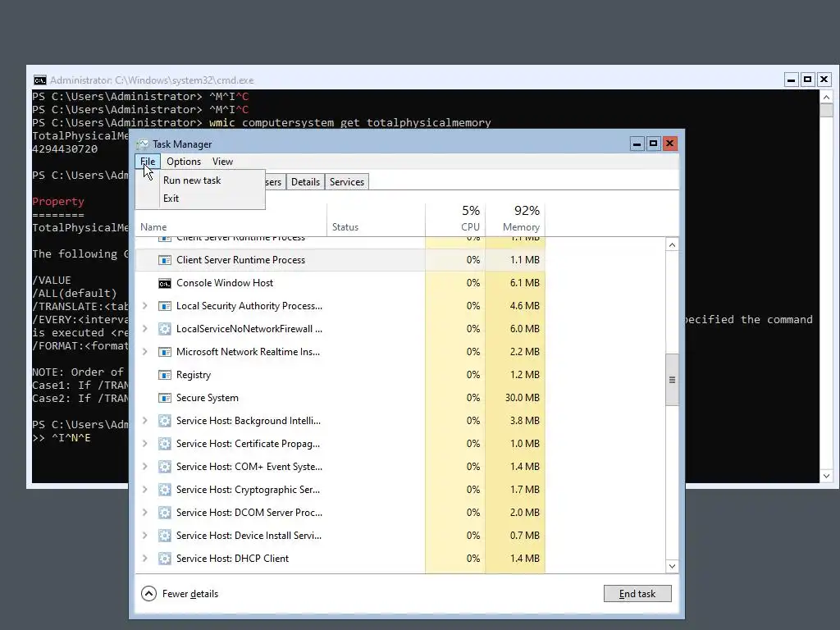This screenshot has height=630, width=840.
Task: Expand Microsoft Network Realtime Inspection row
Action: (144, 352)
